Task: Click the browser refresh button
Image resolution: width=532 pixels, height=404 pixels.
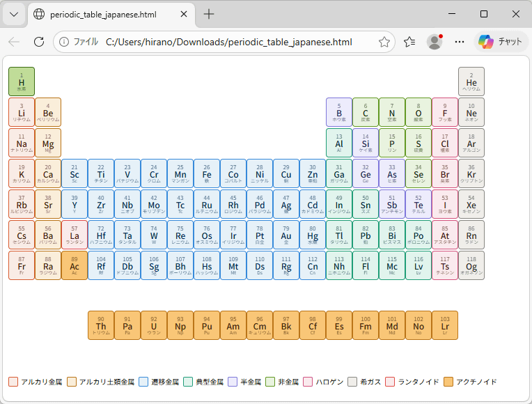Action: pyautogui.click(x=39, y=42)
